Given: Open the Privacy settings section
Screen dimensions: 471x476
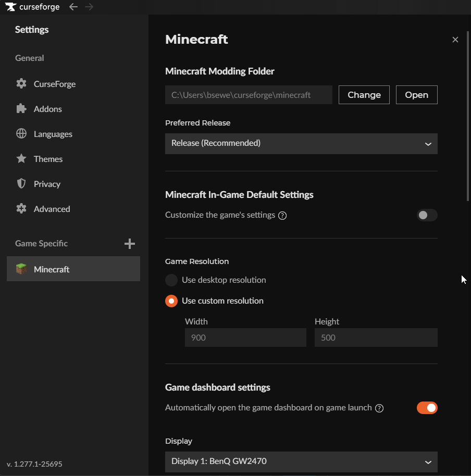Looking at the screenshot, I should click(73, 184).
